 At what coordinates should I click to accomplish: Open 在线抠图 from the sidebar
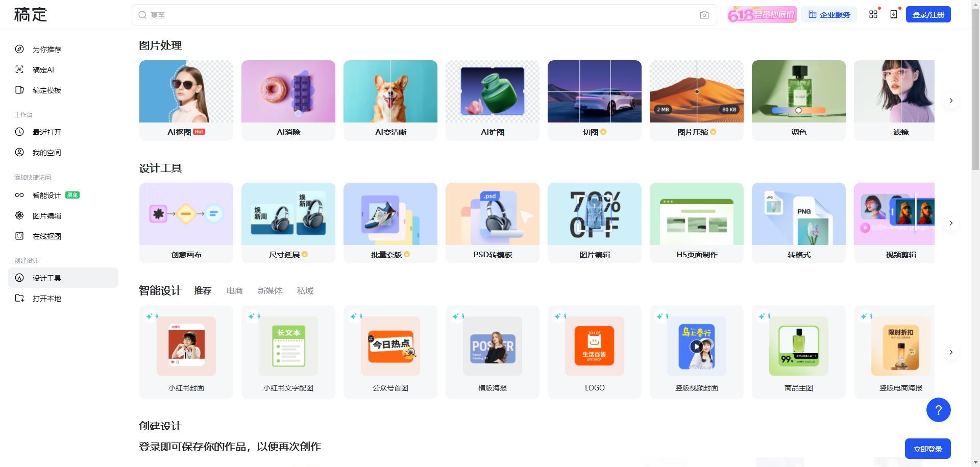pos(46,236)
